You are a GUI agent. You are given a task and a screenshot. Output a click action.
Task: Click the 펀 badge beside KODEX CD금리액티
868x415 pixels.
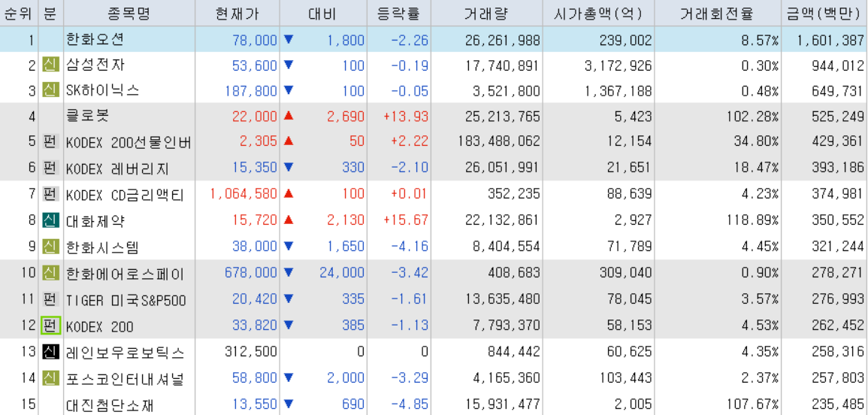pyautogui.click(x=50, y=195)
